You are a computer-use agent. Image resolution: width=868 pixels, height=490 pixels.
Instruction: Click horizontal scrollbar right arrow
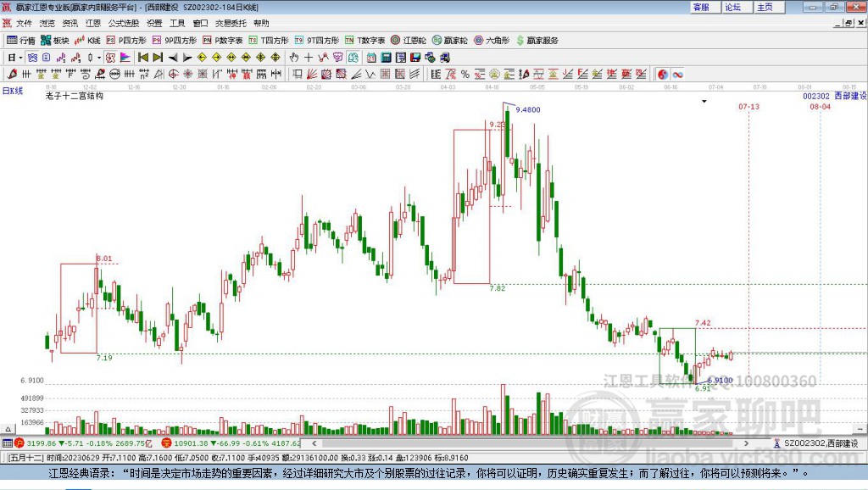coord(746,443)
